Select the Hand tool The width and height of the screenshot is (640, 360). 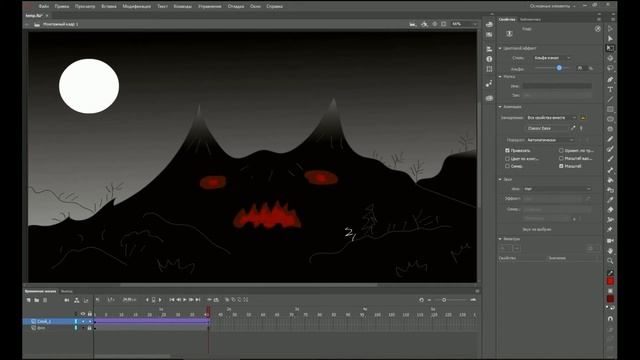pos(610,251)
